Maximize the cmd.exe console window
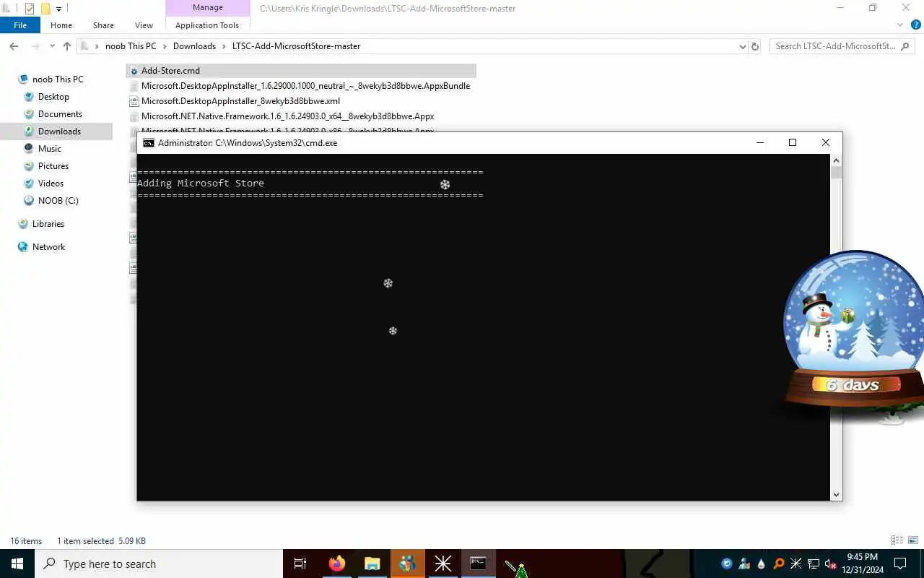This screenshot has width=924, height=578. pyautogui.click(x=793, y=143)
